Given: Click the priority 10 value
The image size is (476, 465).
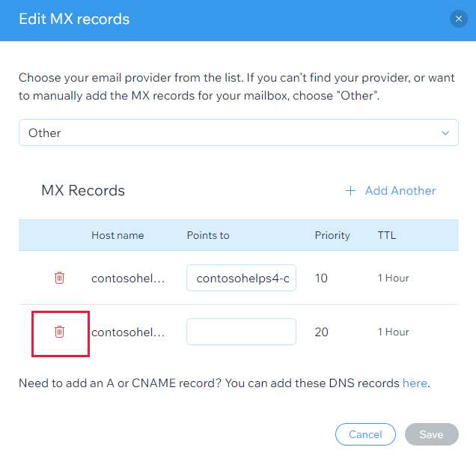Looking at the screenshot, I should [x=321, y=279].
